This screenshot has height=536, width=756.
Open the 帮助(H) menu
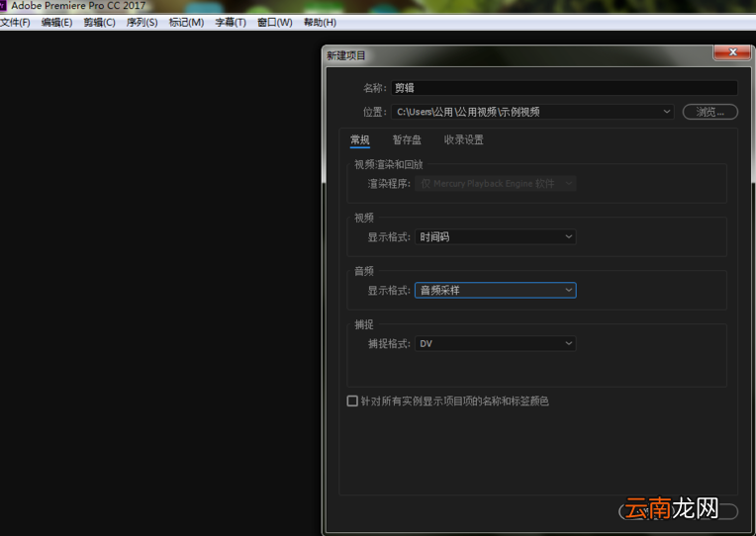pos(320,23)
